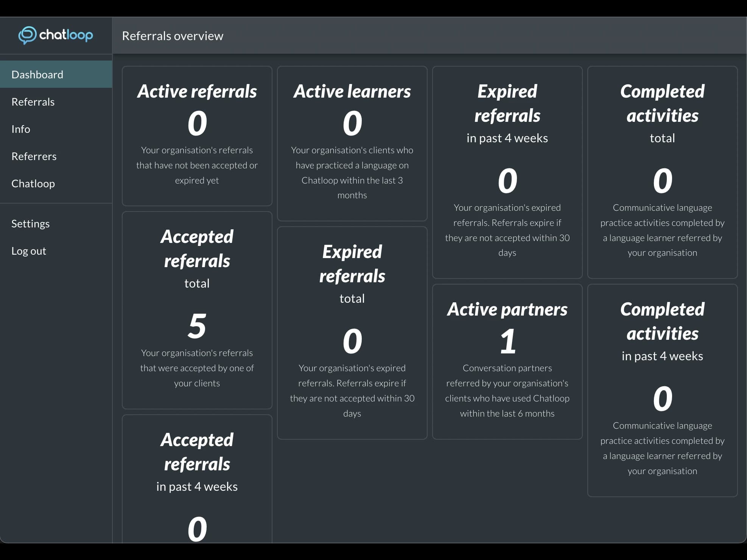This screenshot has width=747, height=560.
Task: Select the Chatloop sidebar entry
Action: tap(33, 183)
